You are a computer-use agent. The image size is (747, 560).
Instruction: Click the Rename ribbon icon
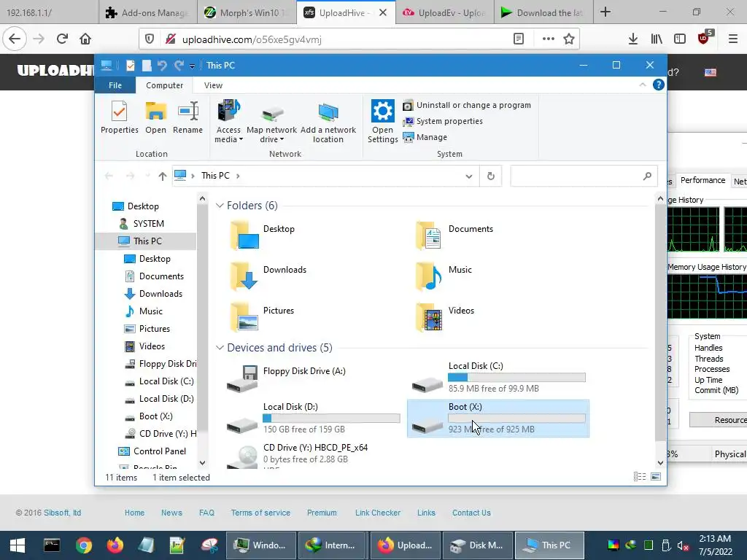tap(187, 117)
